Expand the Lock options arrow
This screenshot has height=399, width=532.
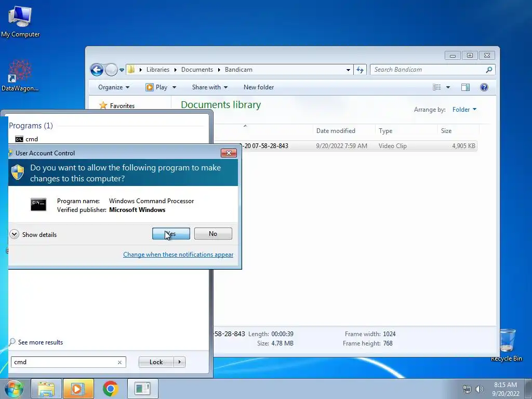pyautogui.click(x=179, y=362)
